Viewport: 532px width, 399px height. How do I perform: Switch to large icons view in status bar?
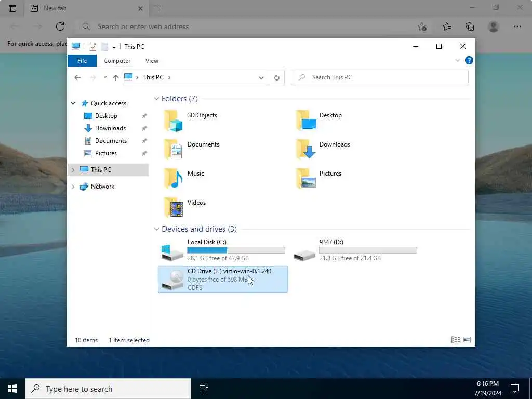pos(467,340)
